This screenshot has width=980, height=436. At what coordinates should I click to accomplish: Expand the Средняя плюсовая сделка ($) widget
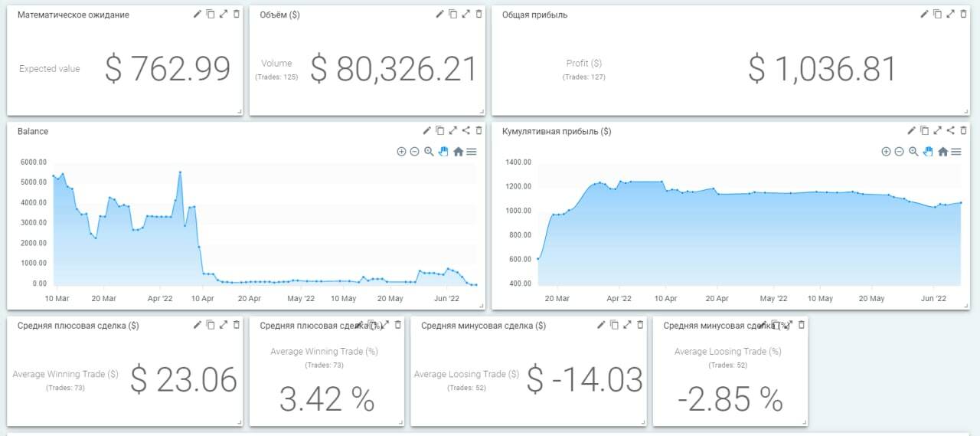pos(224,325)
